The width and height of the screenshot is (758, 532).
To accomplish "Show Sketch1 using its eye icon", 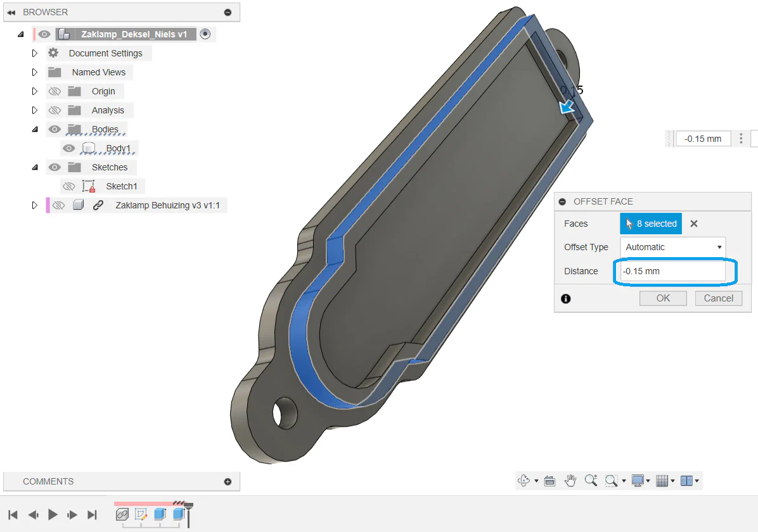I will pos(68,186).
